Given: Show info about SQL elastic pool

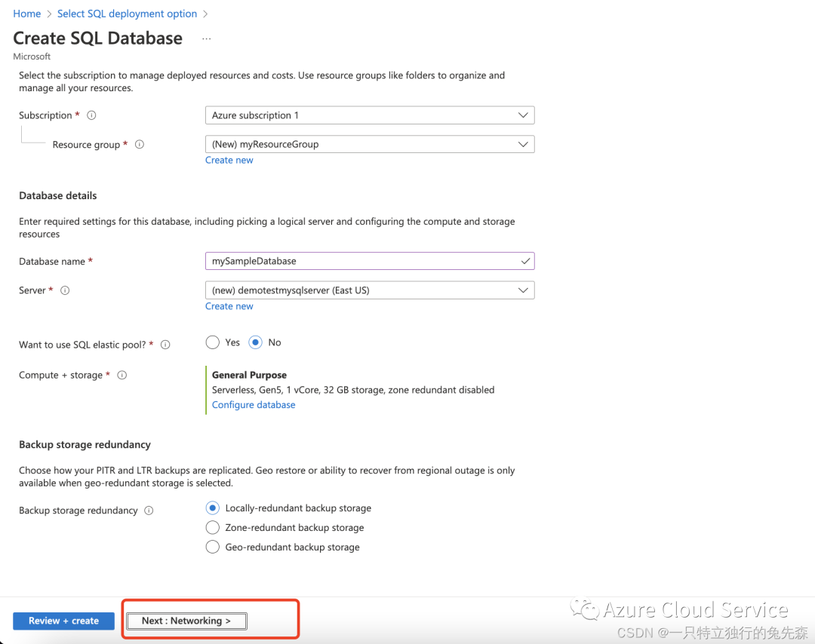Looking at the screenshot, I should [165, 345].
